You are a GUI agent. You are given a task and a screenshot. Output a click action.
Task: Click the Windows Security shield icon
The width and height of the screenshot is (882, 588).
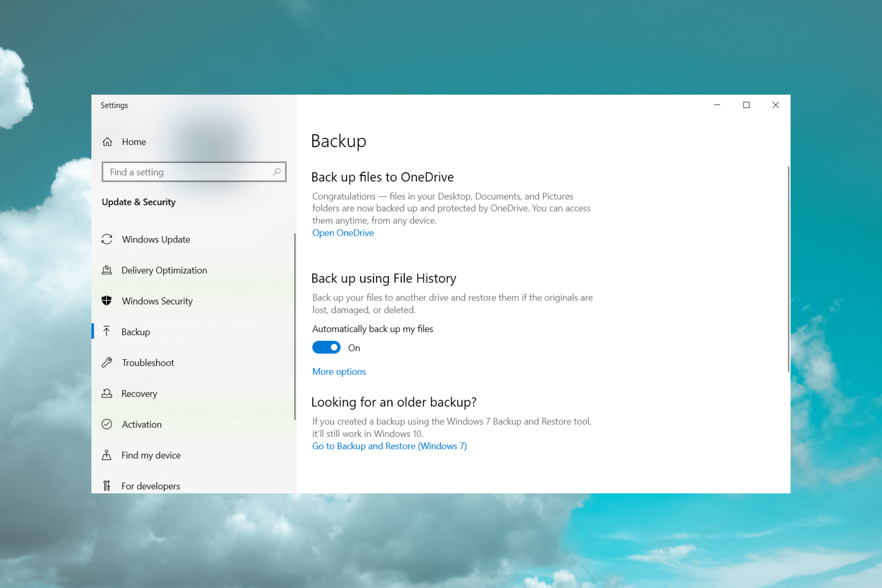(106, 300)
